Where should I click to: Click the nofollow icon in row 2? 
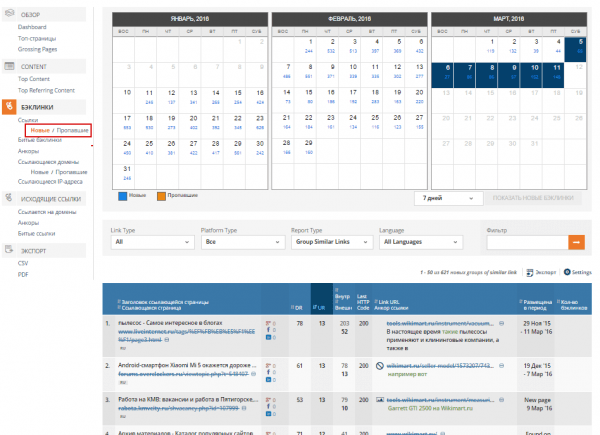[x=380, y=366]
